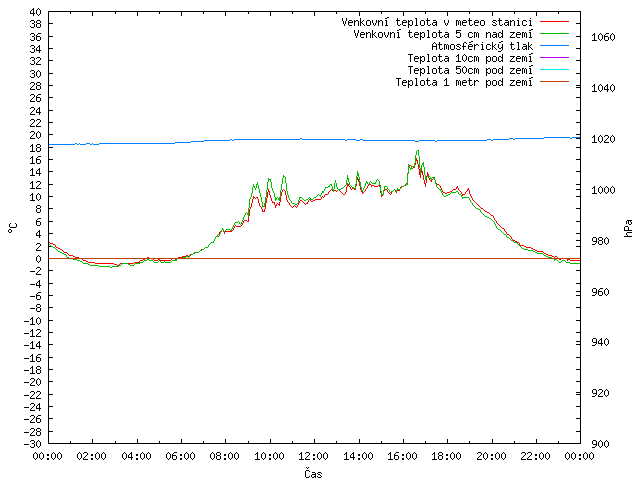Click legend label 'Venkovní teplota 5 cm nad zemí'
This screenshot has width=640, height=480.
pos(443,34)
